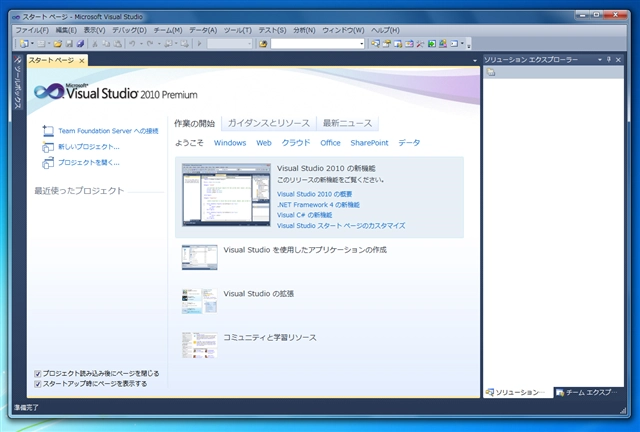Open the .NET Framework 4 の新機能 link
640x432 pixels.
[x=318, y=204]
